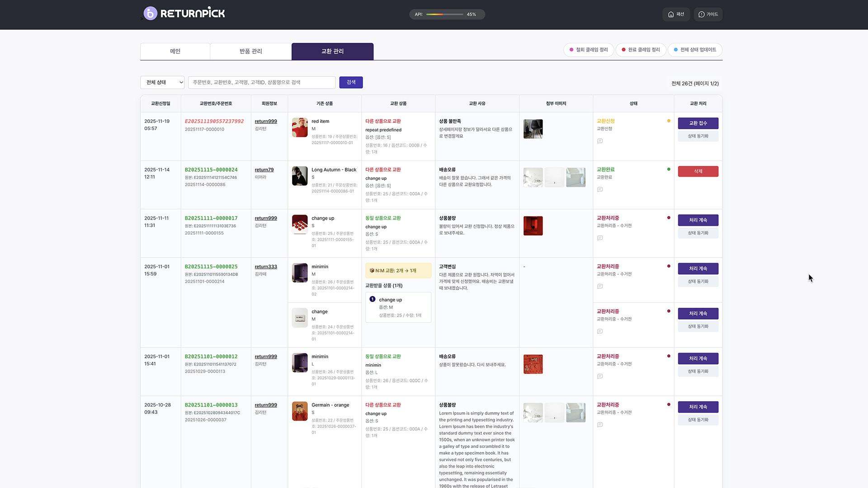This screenshot has height=488, width=868.
Task: Open the 전체 상태 status filter dropdown
Action: pyautogui.click(x=162, y=82)
